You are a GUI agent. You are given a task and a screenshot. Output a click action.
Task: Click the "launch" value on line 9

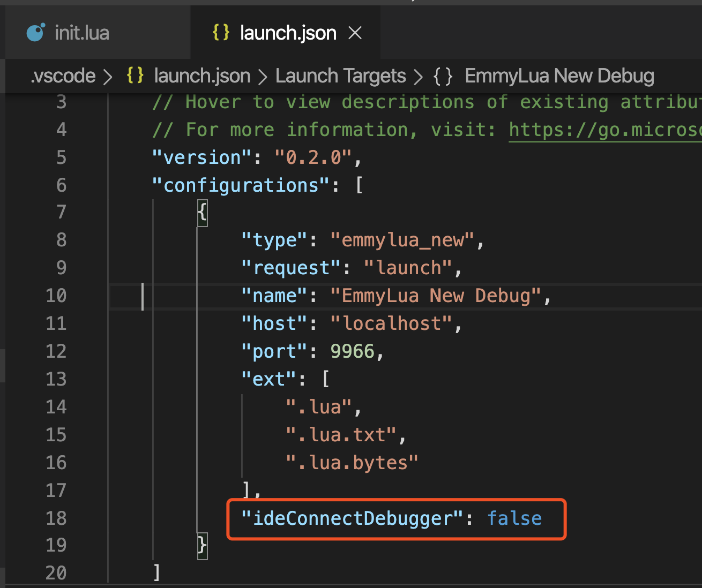408,268
